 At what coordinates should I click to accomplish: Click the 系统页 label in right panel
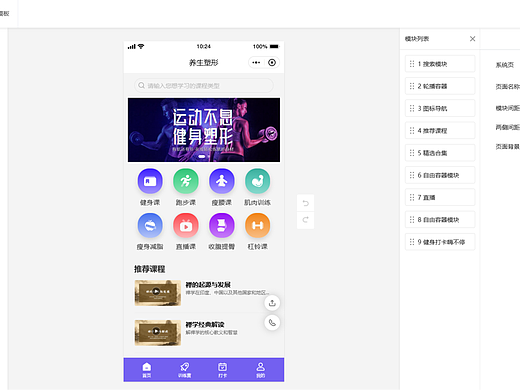point(505,65)
